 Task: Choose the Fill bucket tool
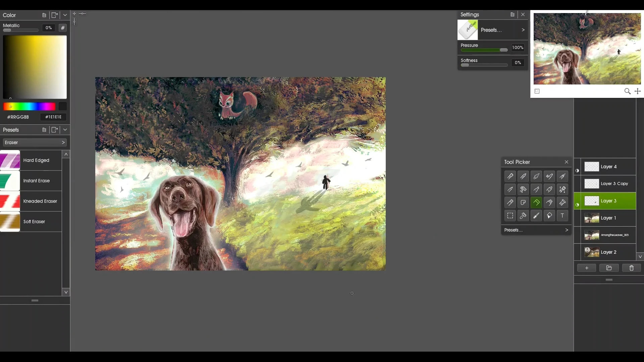[549, 216]
